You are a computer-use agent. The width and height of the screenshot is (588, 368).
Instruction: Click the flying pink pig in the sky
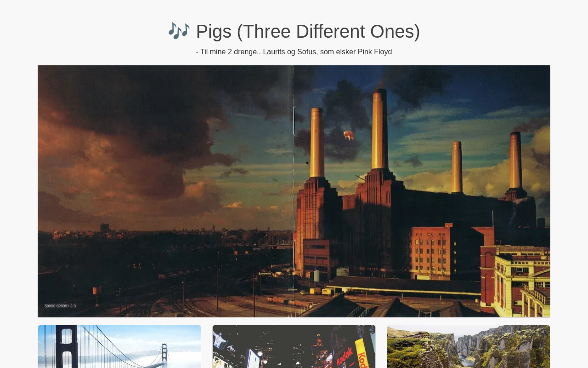click(348, 135)
